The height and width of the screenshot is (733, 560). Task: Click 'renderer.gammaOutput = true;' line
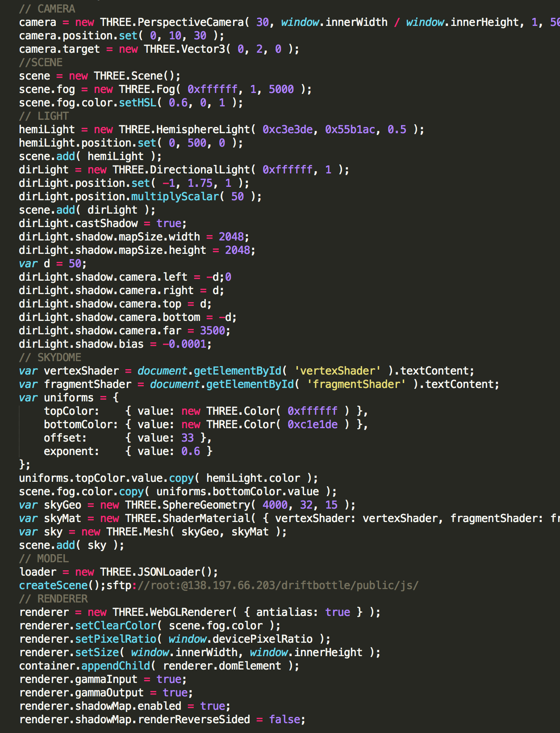106,692
